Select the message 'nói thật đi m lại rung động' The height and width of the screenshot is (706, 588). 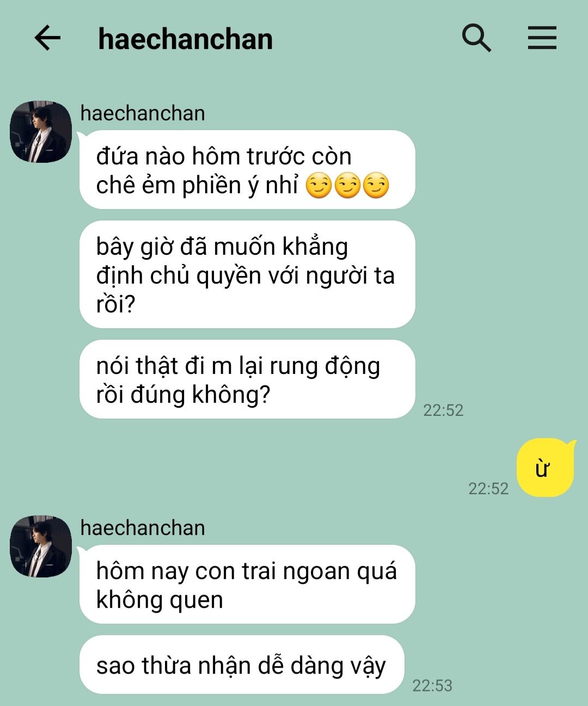pyautogui.click(x=247, y=379)
